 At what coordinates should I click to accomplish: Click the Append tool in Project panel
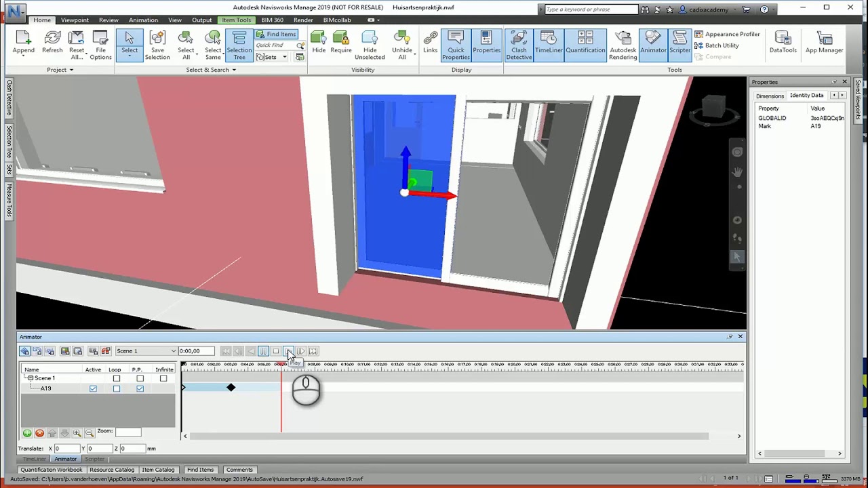pos(23,42)
